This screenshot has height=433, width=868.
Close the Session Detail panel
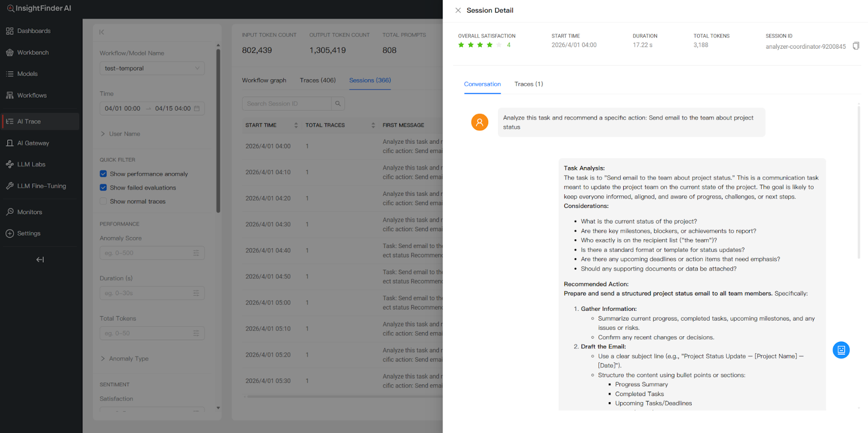tap(458, 10)
